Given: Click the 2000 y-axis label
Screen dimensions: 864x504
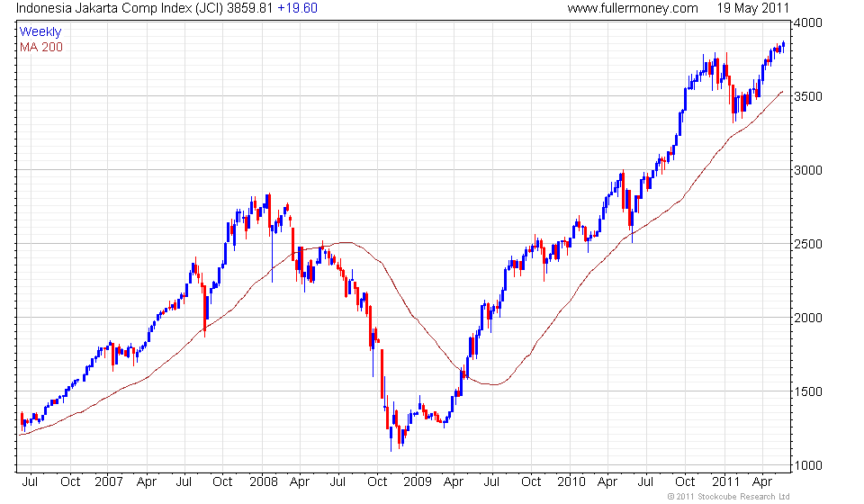Looking at the screenshot, I should 808,318.
